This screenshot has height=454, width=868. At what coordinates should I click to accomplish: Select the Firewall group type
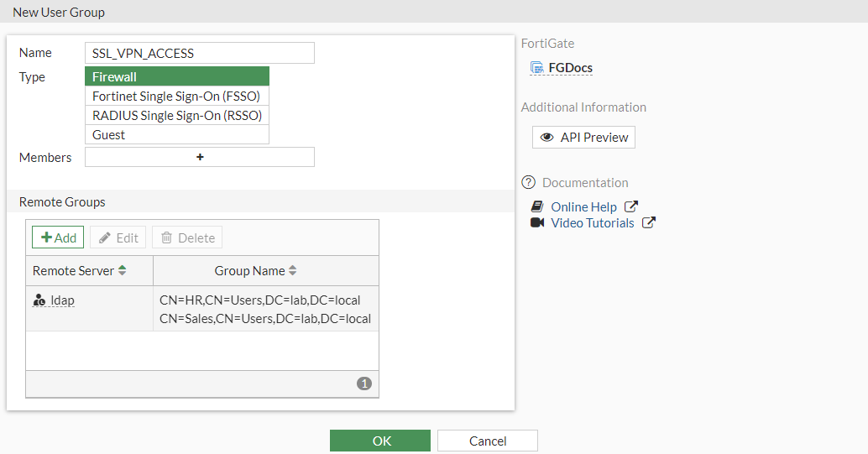point(177,76)
